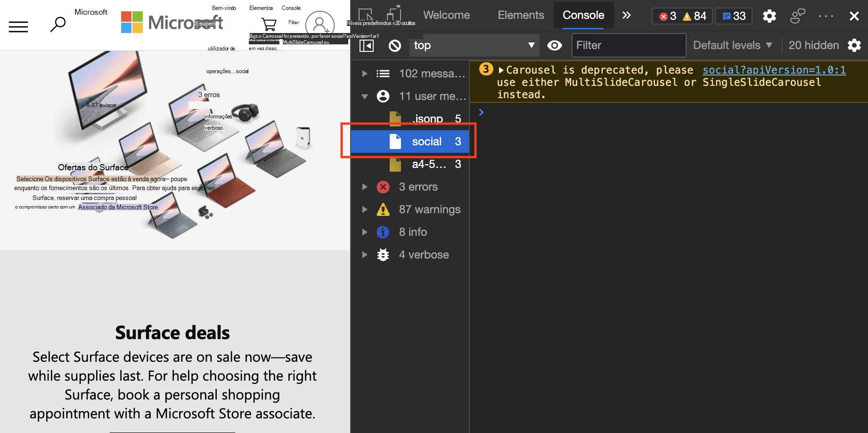Viewport: 868px width, 433px height.
Task: Click the console input prompt
Action: pos(669,112)
